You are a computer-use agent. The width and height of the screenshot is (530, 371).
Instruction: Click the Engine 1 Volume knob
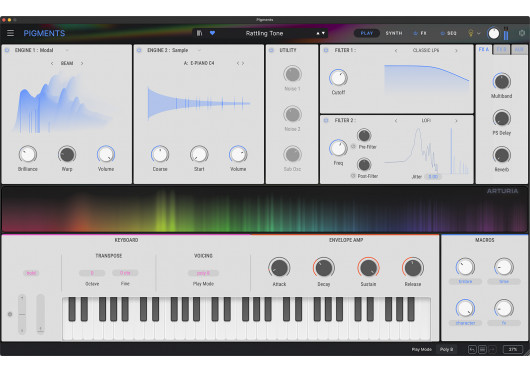[x=106, y=154]
